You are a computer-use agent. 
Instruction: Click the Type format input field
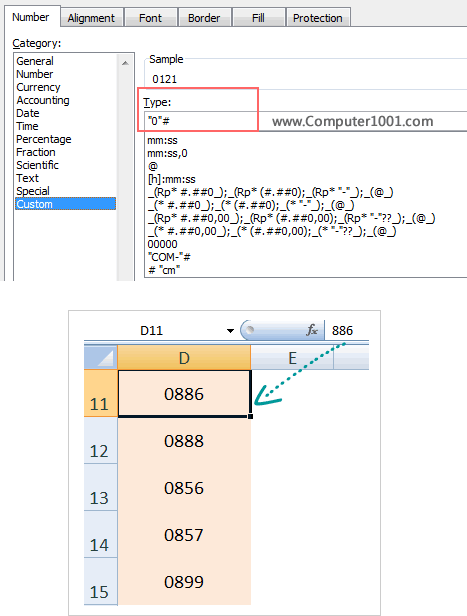click(305, 121)
